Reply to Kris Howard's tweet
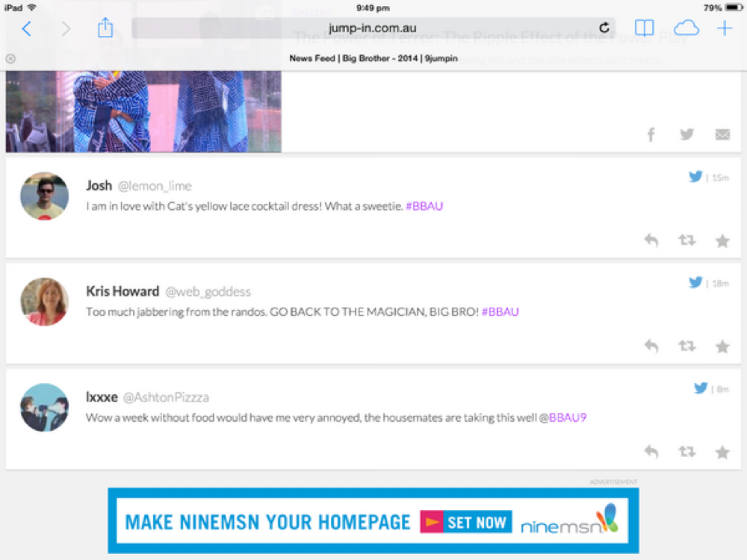The image size is (747, 560). [651, 346]
